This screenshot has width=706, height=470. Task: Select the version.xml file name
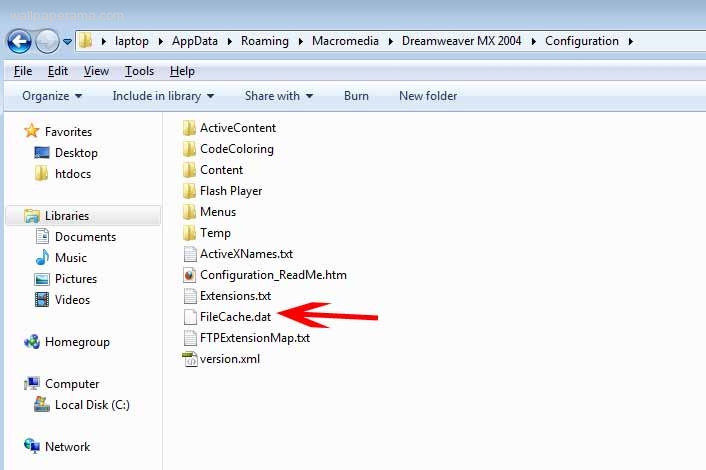[x=230, y=359]
